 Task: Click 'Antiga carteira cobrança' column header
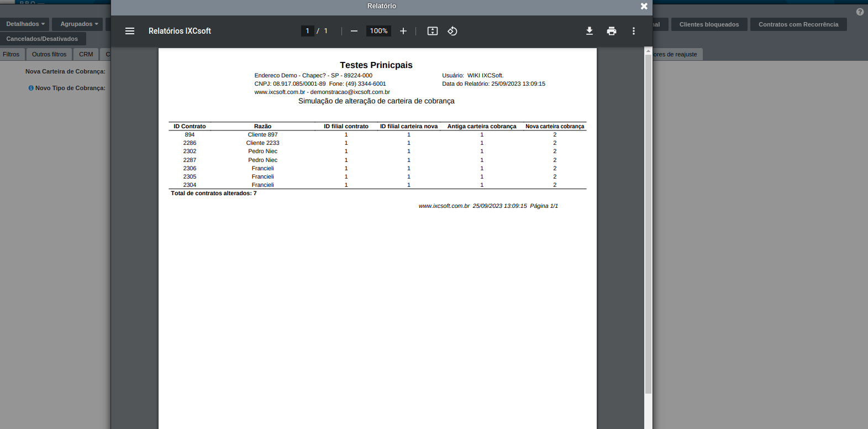[x=482, y=127]
